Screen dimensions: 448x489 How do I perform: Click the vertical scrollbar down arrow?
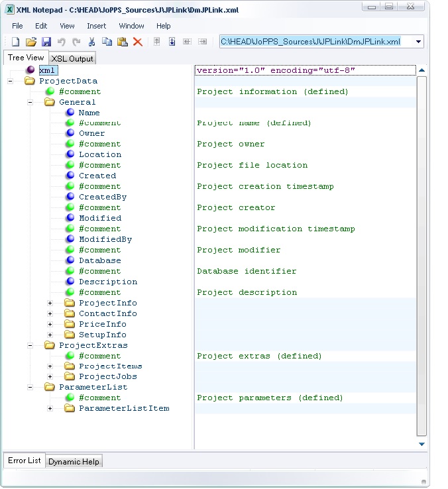[421, 444]
